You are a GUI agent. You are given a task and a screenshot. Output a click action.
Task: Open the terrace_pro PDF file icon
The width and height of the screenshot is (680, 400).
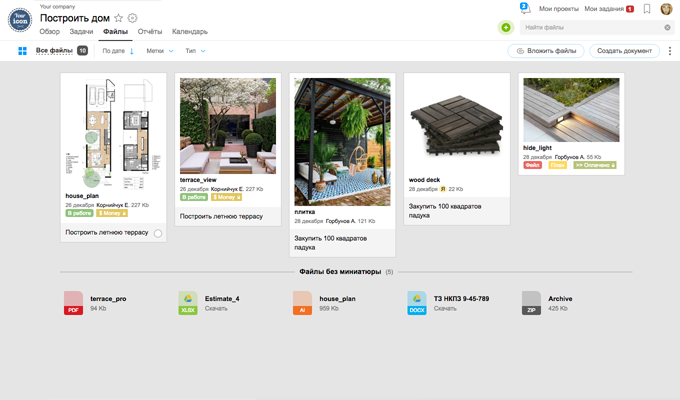73,303
